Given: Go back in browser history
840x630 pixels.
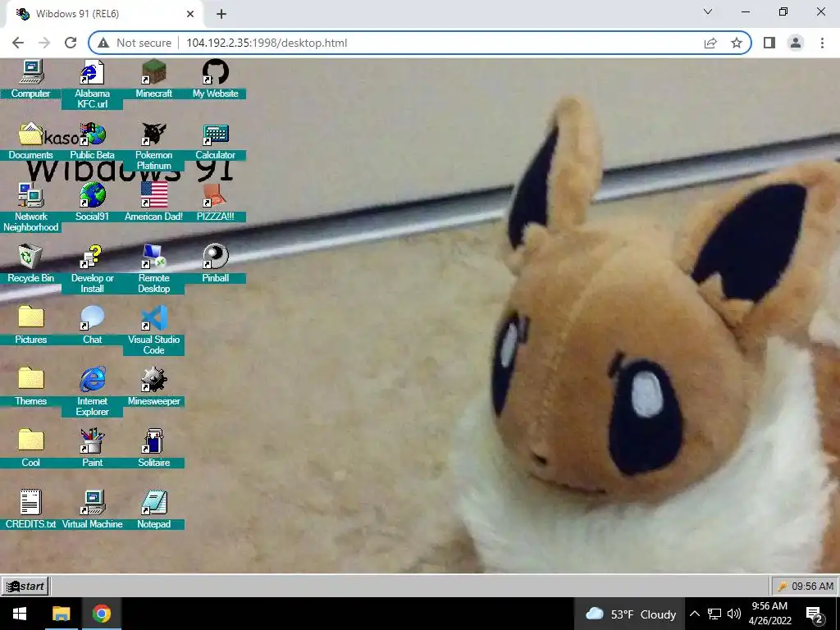Looking at the screenshot, I should tap(18, 43).
